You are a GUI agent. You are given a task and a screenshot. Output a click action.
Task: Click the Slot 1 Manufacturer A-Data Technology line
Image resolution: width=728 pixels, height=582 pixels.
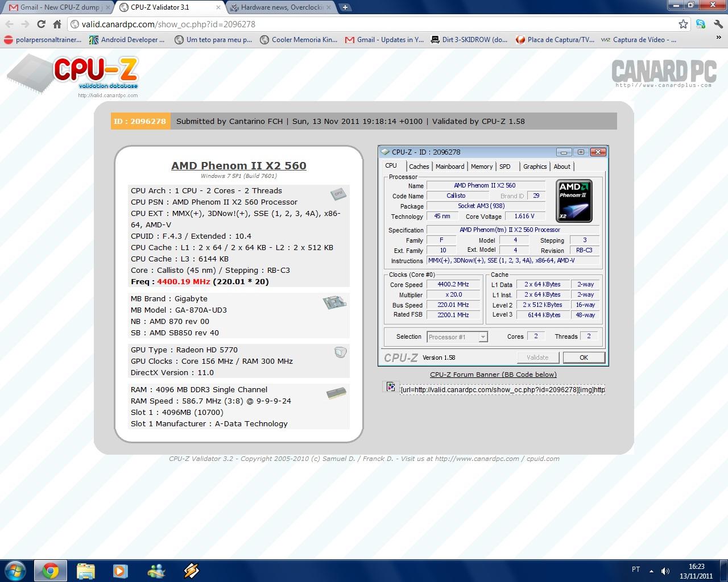209,423
